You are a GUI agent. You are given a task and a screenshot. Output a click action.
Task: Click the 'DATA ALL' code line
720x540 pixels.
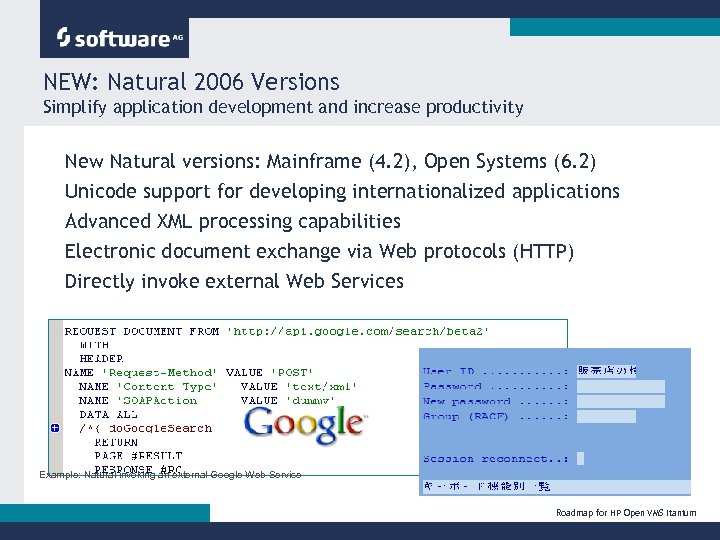pos(108,414)
